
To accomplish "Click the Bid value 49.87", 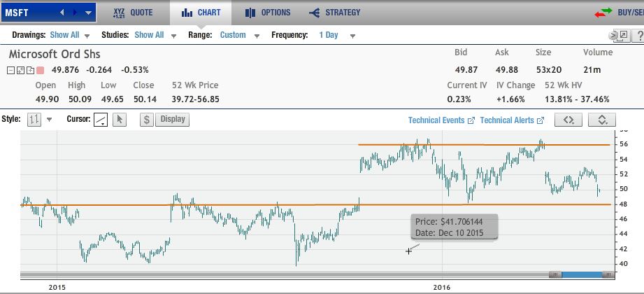I will tap(466, 70).
